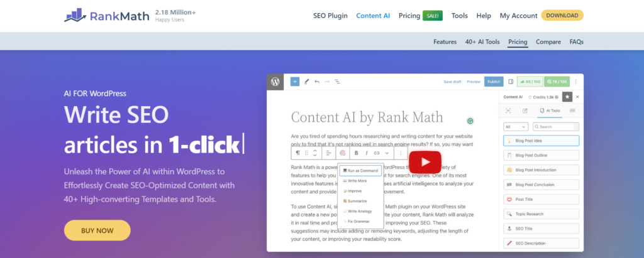Select the Blog Post Idea tool
Screen dimensions: 644x258
tap(541, 141)
